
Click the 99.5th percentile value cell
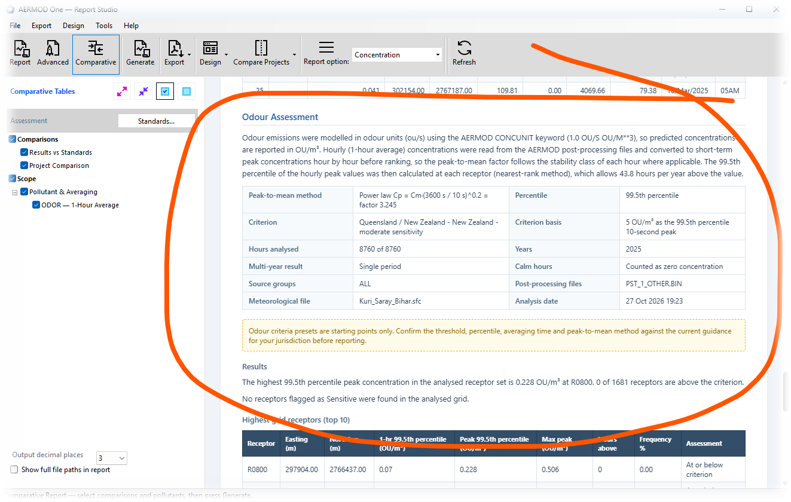(x=682, y=200)
